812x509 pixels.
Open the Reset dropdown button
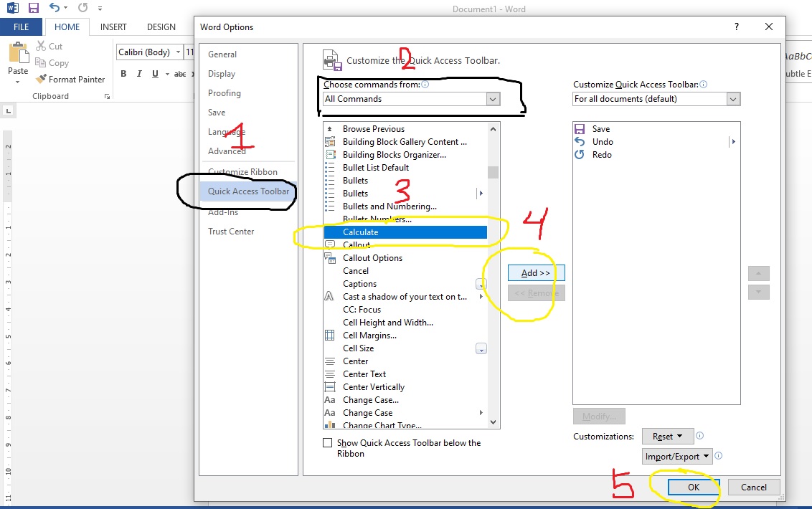pos(668,437)
